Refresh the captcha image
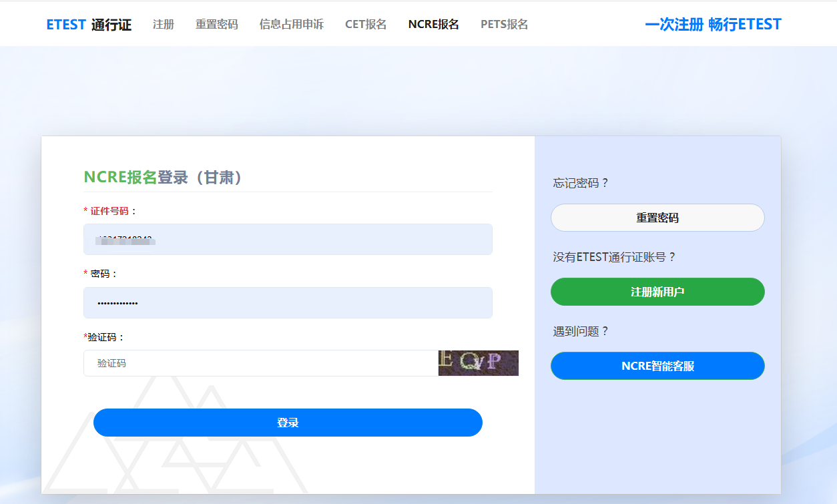The image size is (837, 504). pyautogui.click(x=478, y=363)
